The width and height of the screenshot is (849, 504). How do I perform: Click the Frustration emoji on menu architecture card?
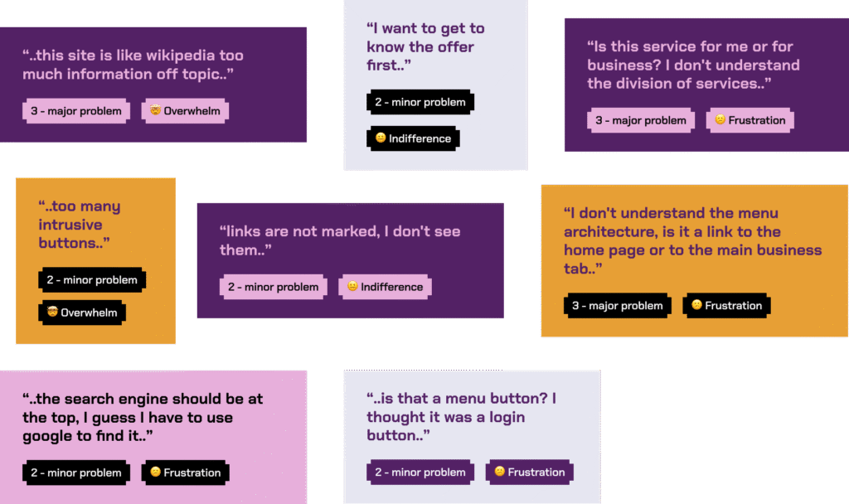tap(696, 305)
